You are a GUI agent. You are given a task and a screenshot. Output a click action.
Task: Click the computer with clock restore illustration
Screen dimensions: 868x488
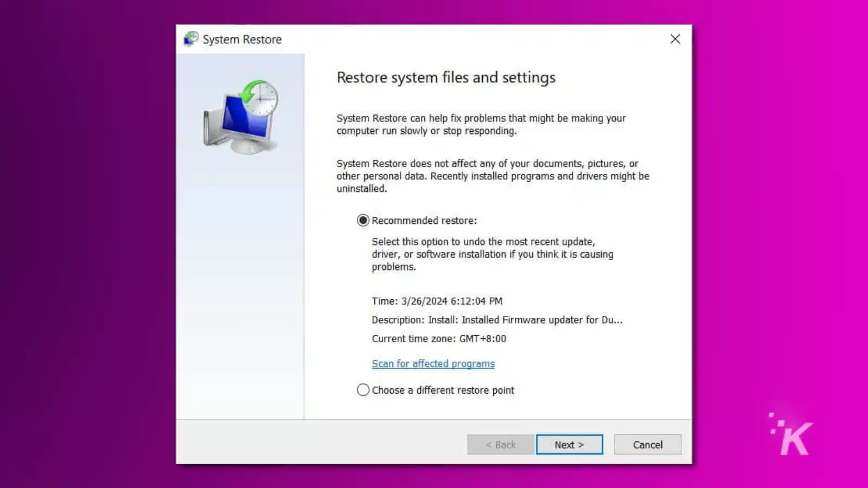click(240, 117)
